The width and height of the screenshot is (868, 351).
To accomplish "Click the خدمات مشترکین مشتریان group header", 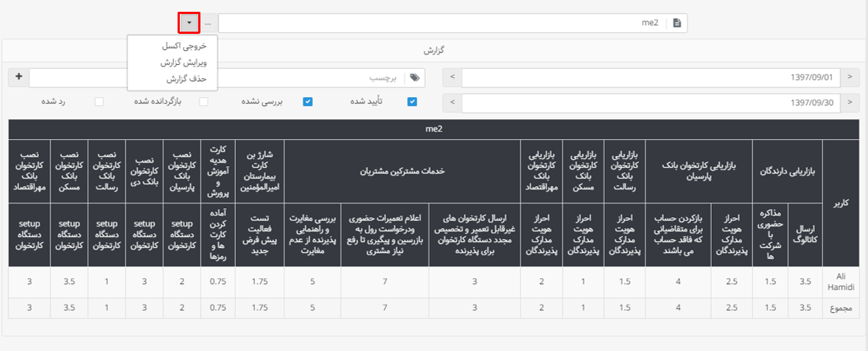I will click(402, 171).
